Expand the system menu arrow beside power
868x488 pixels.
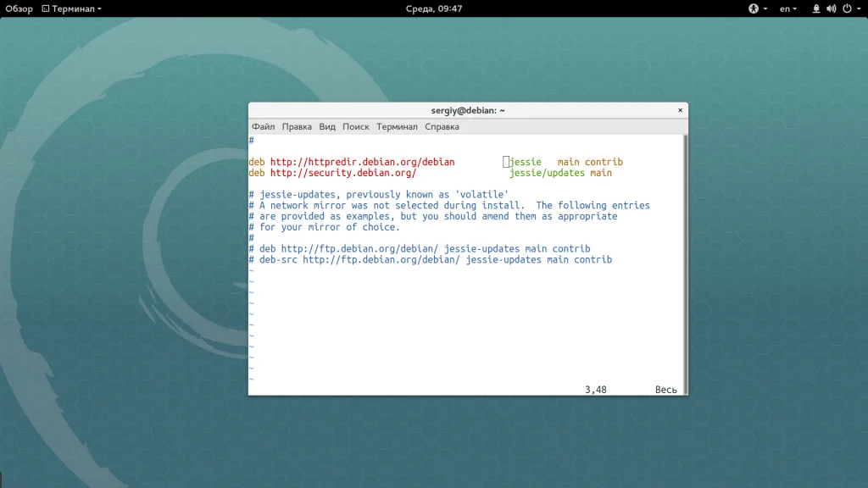pyautogui.click(x=857, y=8)
